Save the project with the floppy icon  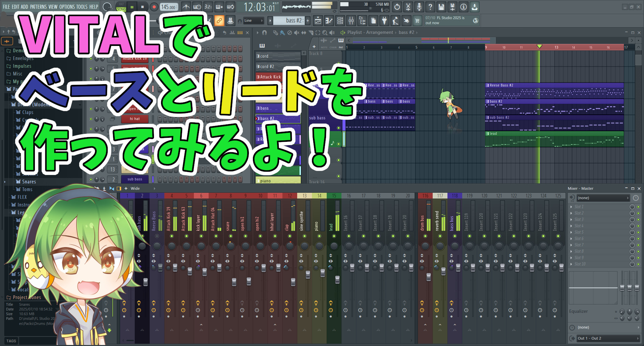click(441, 7)
